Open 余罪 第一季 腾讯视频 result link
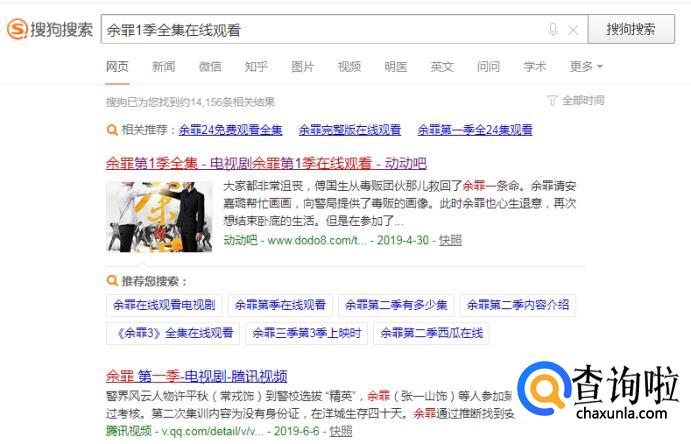The height and width of the screenshot is (444, 691). (197, 377)
